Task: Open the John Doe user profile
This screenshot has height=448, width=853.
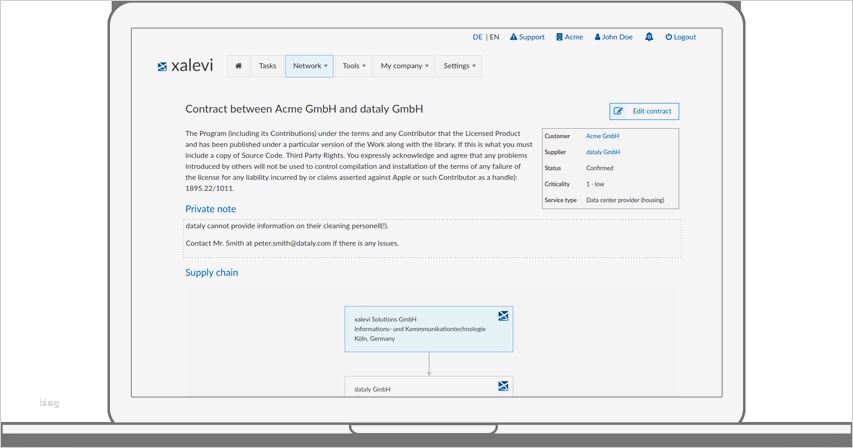Action: click(x=614, y=37)
